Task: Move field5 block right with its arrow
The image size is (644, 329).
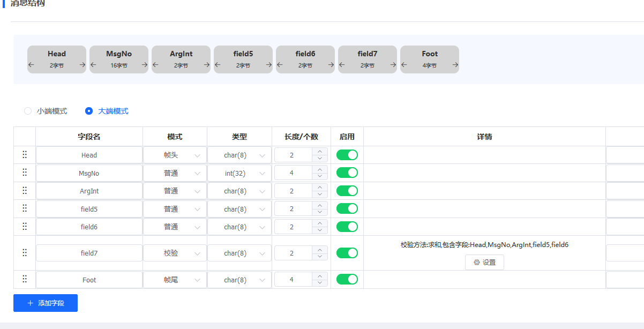Action: point(269,65)
